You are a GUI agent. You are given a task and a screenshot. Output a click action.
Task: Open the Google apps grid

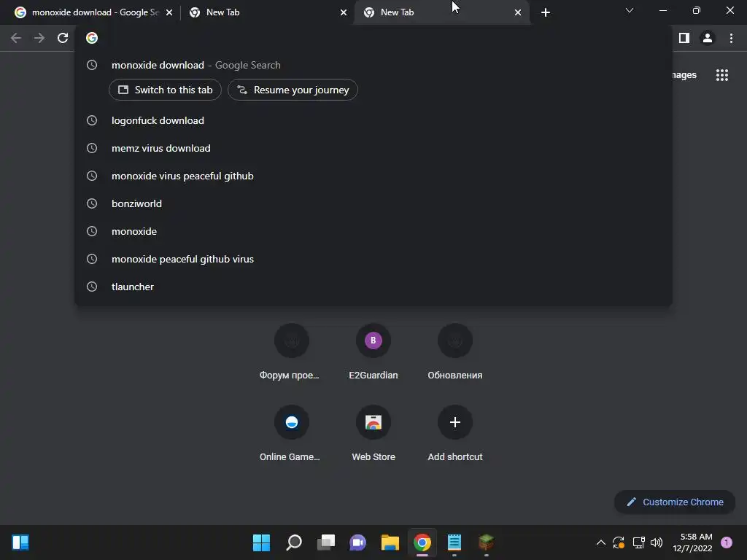click(722, 75)
